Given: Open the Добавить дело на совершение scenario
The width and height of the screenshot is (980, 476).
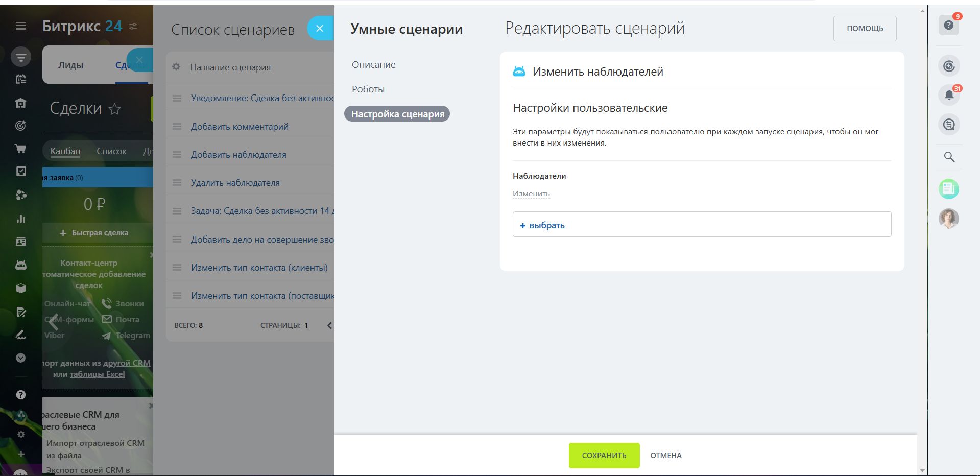Looking at the screenshot, I should coord(262,240).
